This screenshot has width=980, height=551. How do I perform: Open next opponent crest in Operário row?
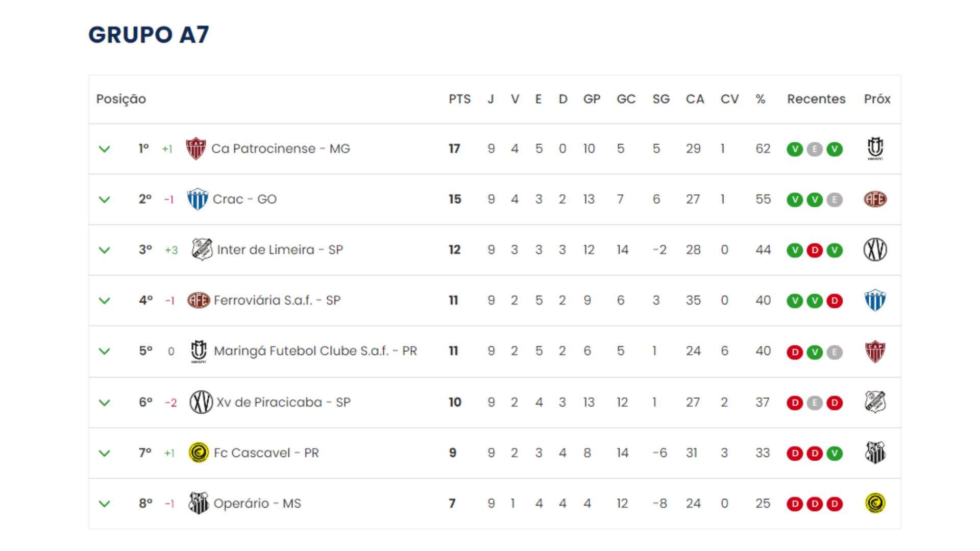(x=875, y=503)
